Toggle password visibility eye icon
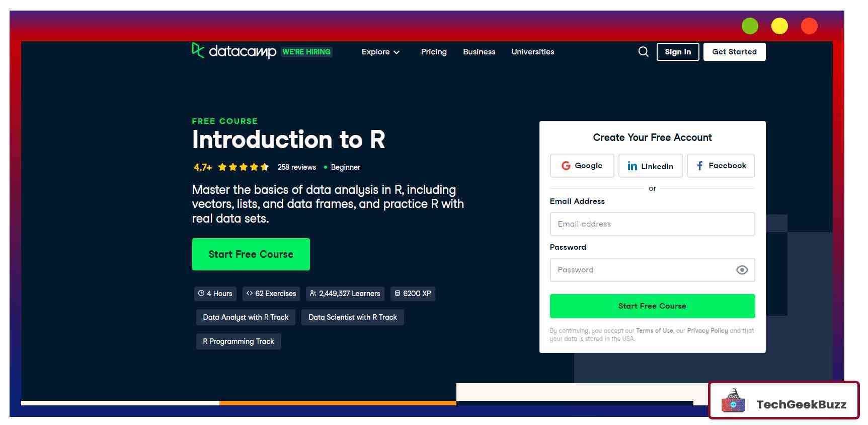Screen dimensions: 868x425 (742, 270)
